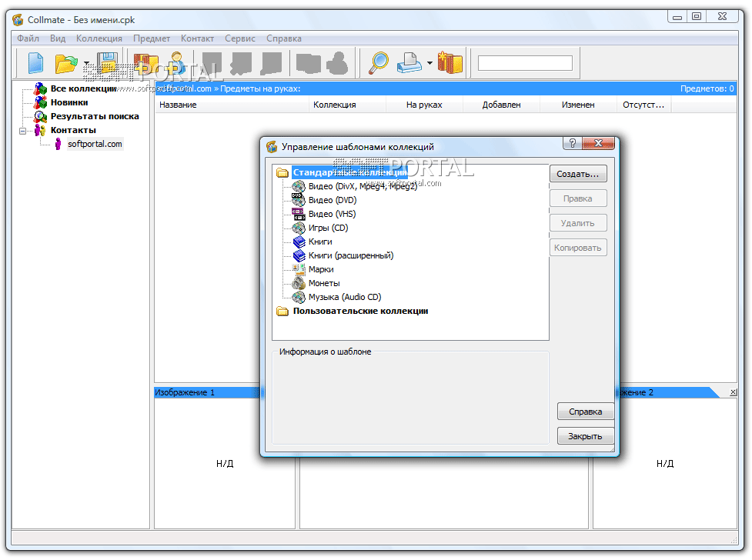Click the Правка button in the dialog
This screenshot has width=752, height=560.
(578, 198)
